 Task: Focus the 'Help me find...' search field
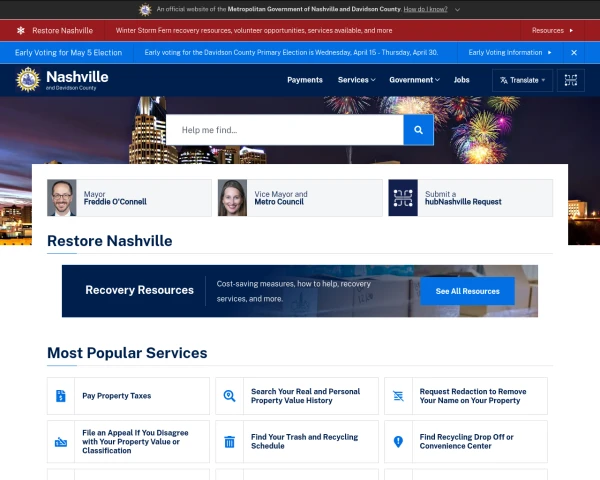285,130
